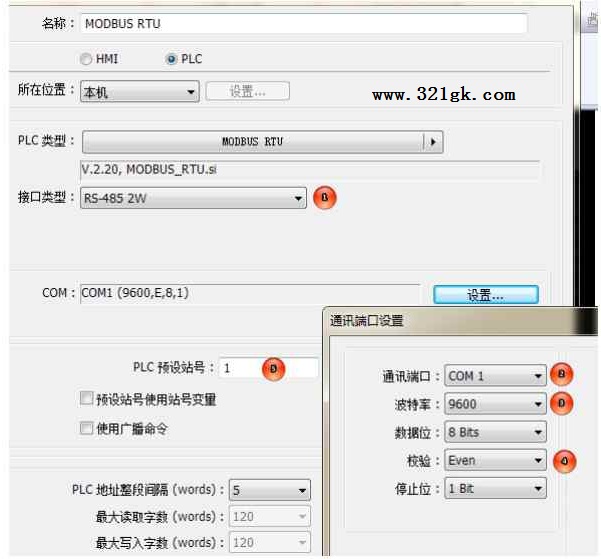Click the arrow beside PLC type button

tap(433, 142)
